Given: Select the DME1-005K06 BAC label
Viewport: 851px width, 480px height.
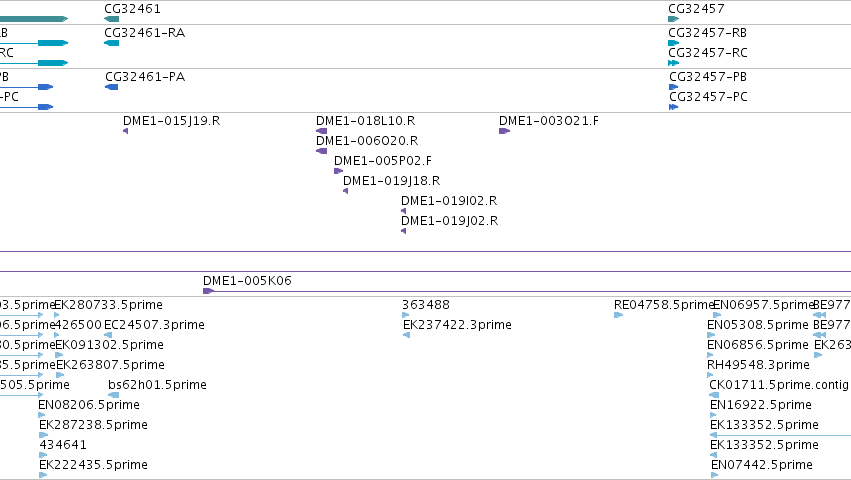Looking at the screenshot, I should coord(247,281).
